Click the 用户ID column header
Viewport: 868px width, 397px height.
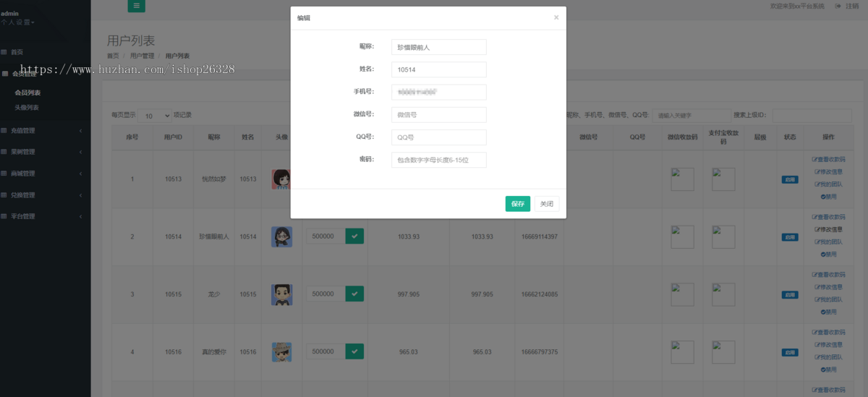pyautogui.click(x=173, y=137)
